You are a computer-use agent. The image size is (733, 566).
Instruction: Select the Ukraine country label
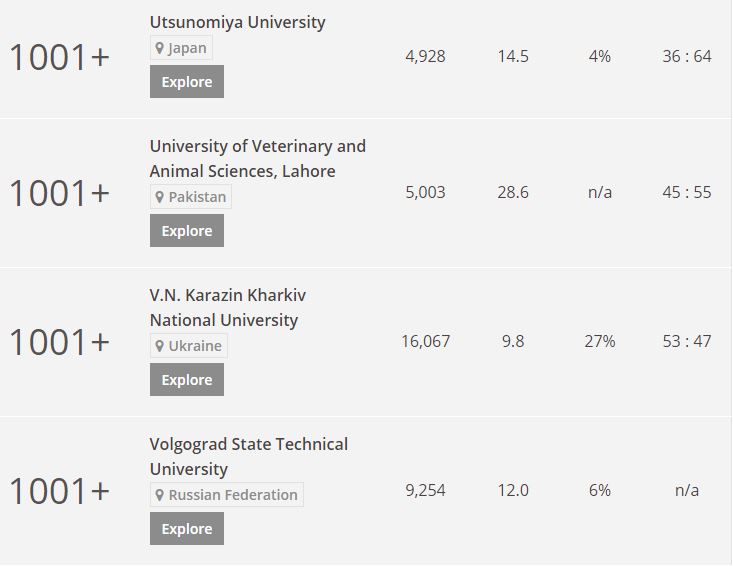[x=194, y=346]
